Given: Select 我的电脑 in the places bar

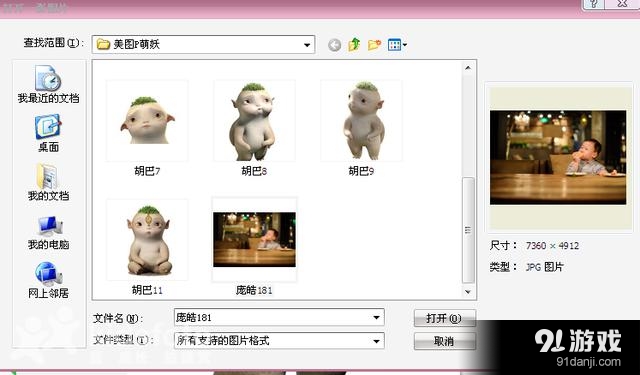Looking at the screenshot, I should click(x=48, y=232).
